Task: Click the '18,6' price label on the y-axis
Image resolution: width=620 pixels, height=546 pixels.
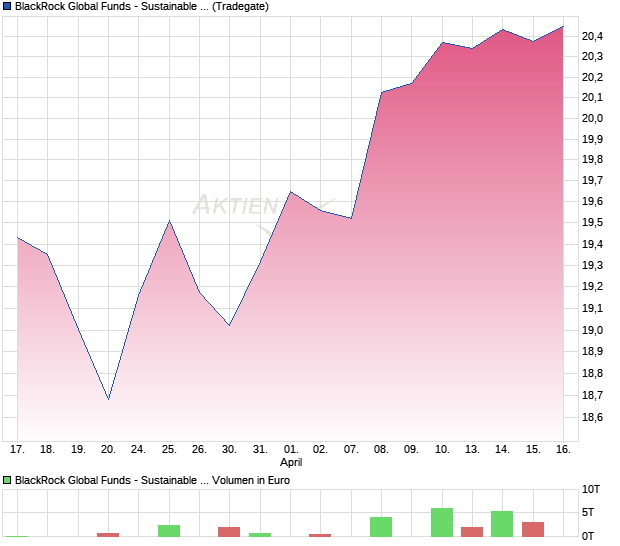Action: (592, 417)
